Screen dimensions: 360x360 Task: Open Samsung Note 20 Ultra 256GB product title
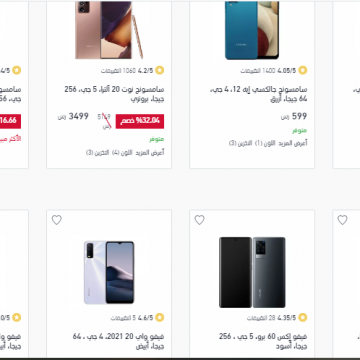[114, 94]
